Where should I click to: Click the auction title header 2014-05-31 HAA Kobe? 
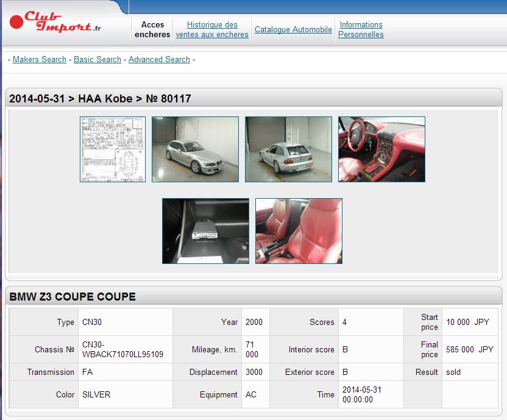100,99
